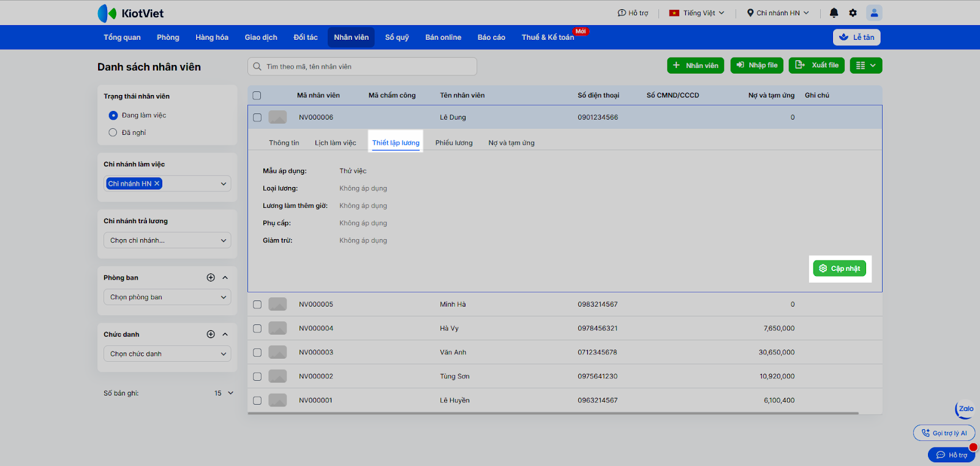Open the Báo cáo menu

tap(491, 37)
